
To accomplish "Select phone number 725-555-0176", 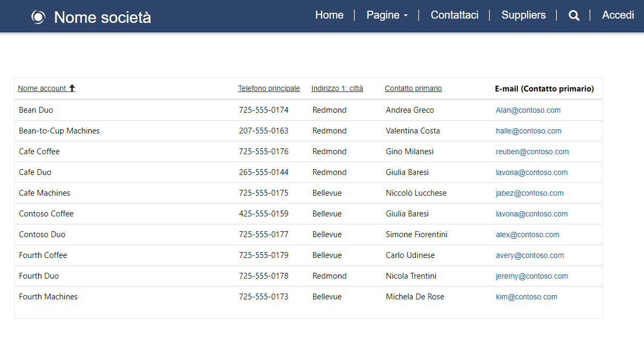I will [264, 152].
